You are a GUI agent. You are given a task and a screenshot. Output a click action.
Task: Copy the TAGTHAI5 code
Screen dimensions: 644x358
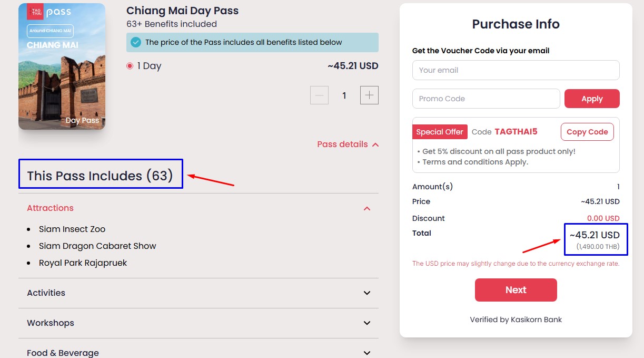pos(587,132)
